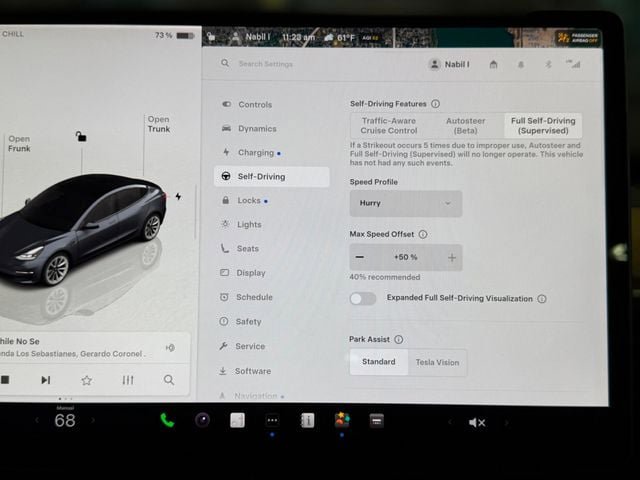Toggle Expanded Full Self-Driving Visualization switch
Image resolution: width=640 pixels, height=480 pixels.
[x=362, y=298]
